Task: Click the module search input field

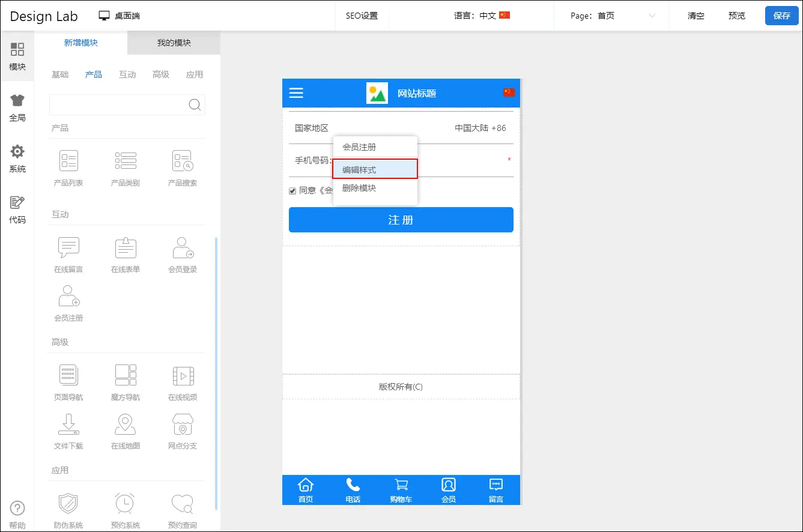Action: pos(119,104)
